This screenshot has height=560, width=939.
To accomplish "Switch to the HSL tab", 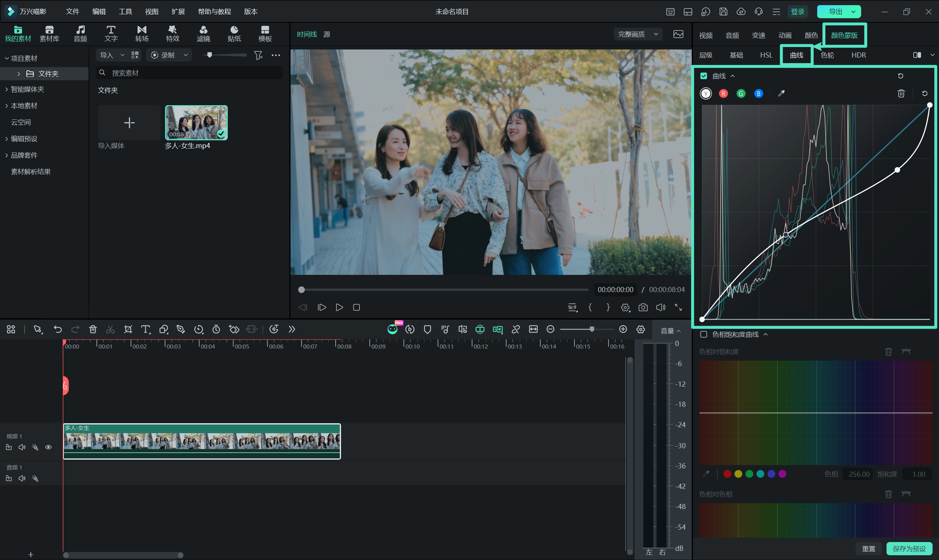I will pos(766,55).
